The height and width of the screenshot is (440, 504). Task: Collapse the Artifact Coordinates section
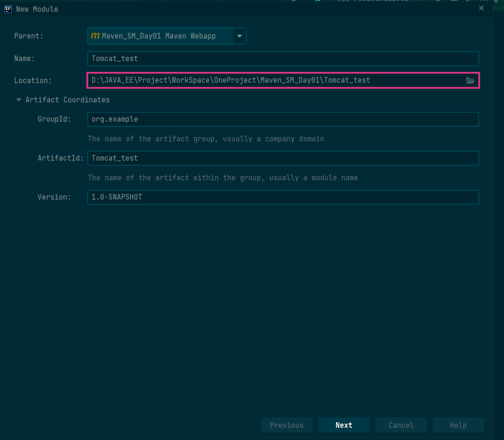(x=19, y=100)
